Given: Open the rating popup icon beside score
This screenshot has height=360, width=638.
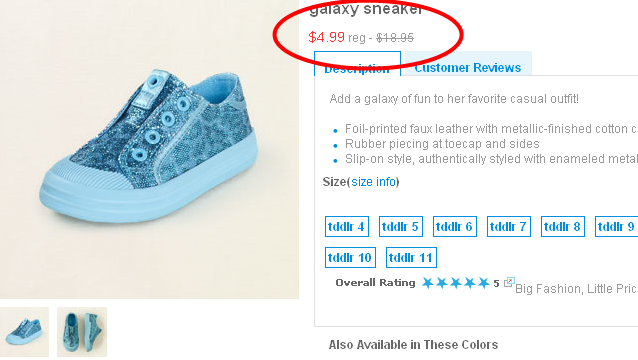Looking at the screenshot, I should pyautogui.click(x=509, y=282).
